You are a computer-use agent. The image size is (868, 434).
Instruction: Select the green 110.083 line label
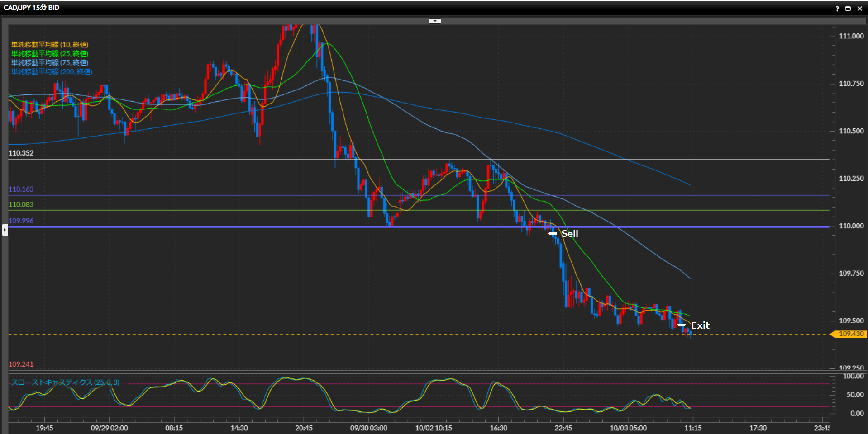21,204
